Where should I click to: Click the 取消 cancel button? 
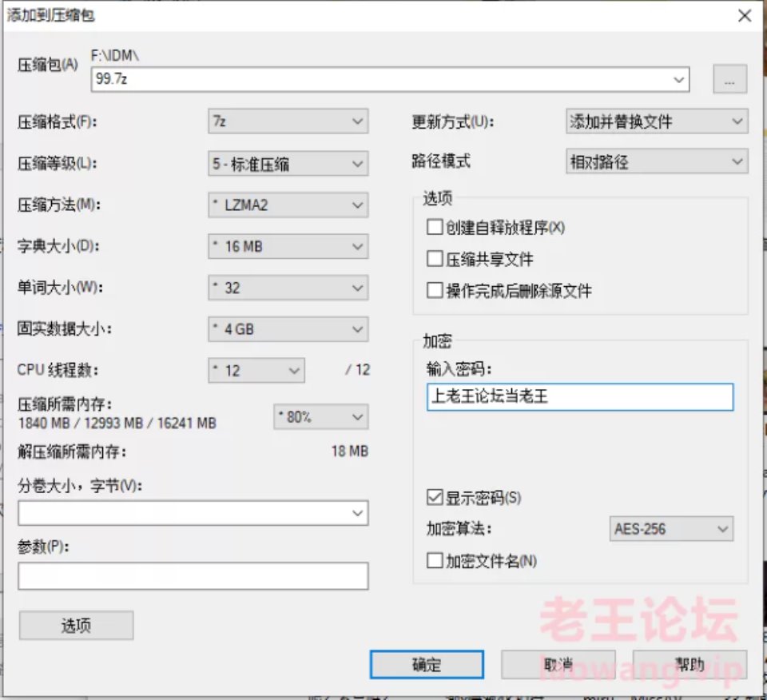coord(558,664)
